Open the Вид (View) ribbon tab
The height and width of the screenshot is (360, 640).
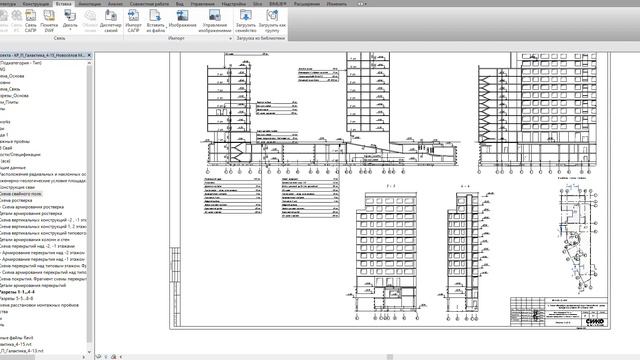[x=180, y=4]
